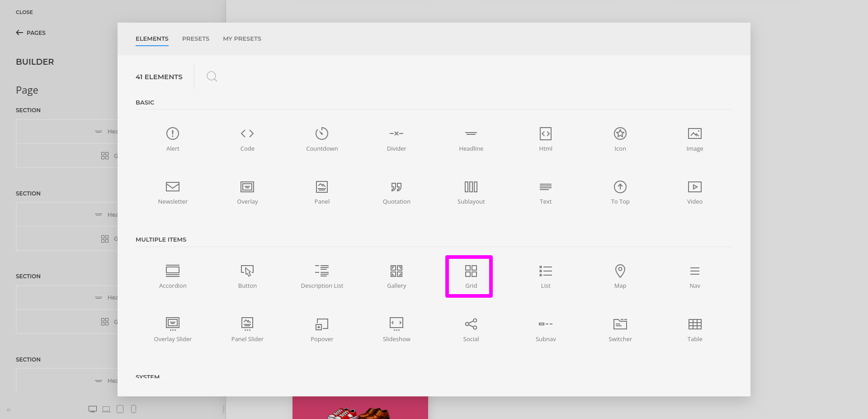Viewport: 868px width, 419px height.
Task: Switch to the Presets tab
Action: (x=195, y=39)
